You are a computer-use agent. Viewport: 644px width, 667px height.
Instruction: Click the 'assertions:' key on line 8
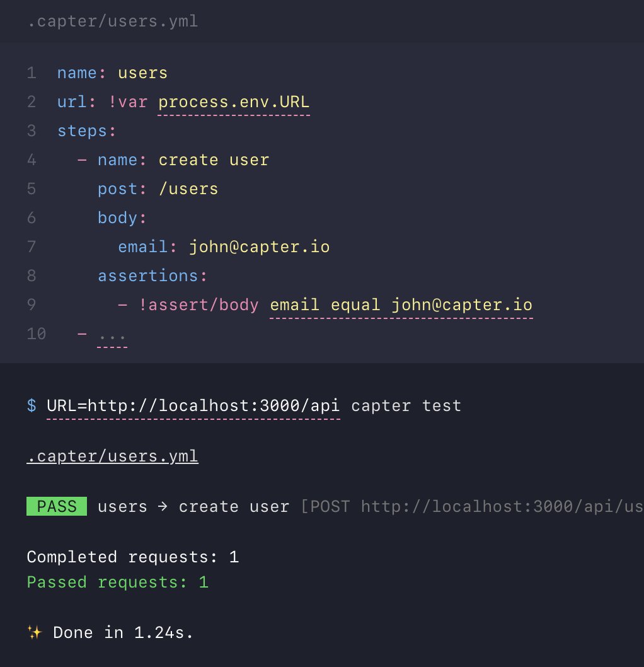(152, 275)
